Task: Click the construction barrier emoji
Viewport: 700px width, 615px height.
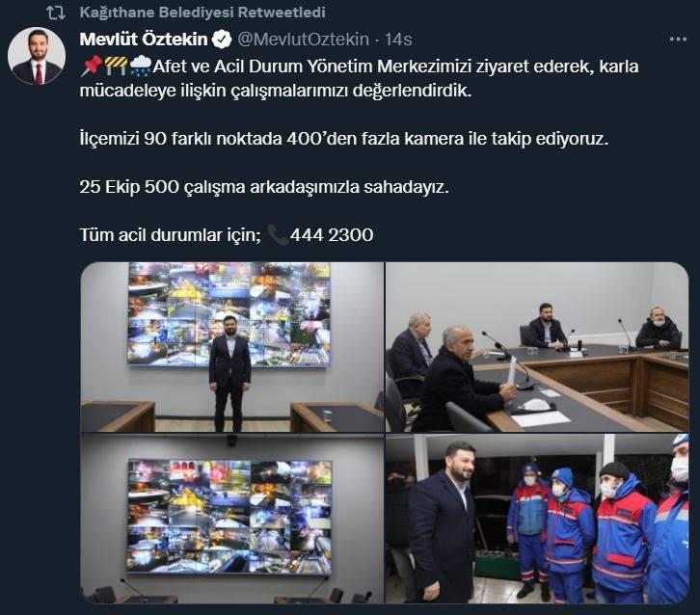Action: click(x=116, y=67)
